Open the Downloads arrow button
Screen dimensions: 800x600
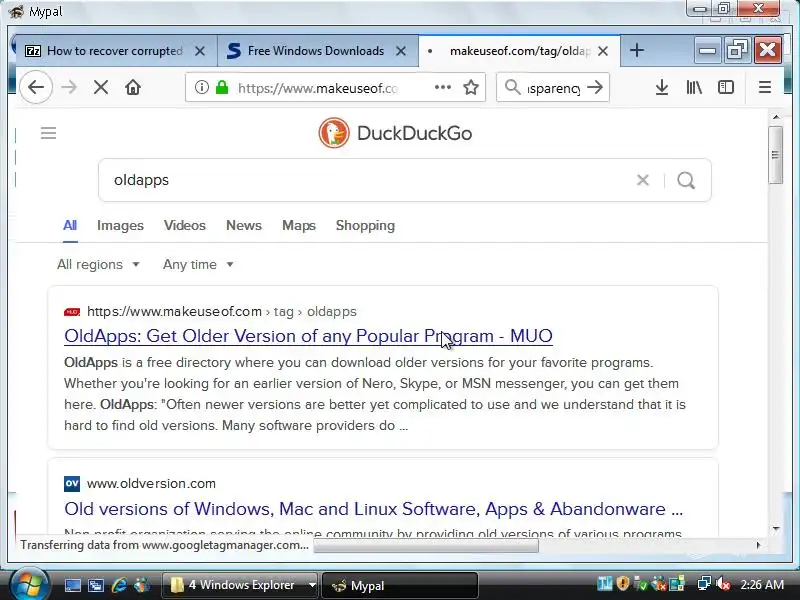pos(662,87)
